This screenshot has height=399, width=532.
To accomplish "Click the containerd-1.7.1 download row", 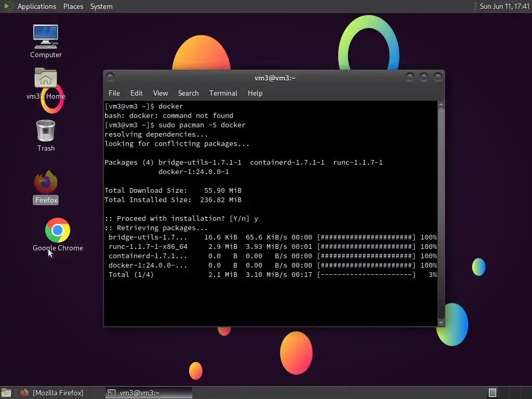I will pos(272,256).
